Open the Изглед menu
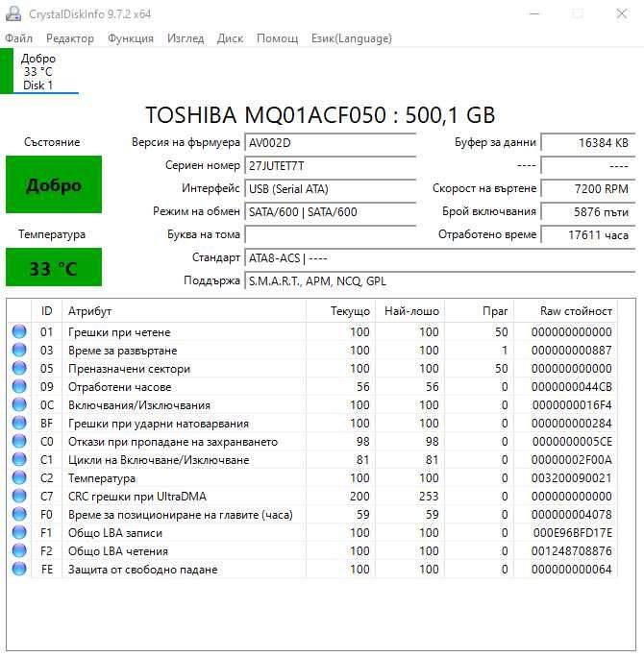This screenshot has width=644, height=657. (x=186, y=38)
